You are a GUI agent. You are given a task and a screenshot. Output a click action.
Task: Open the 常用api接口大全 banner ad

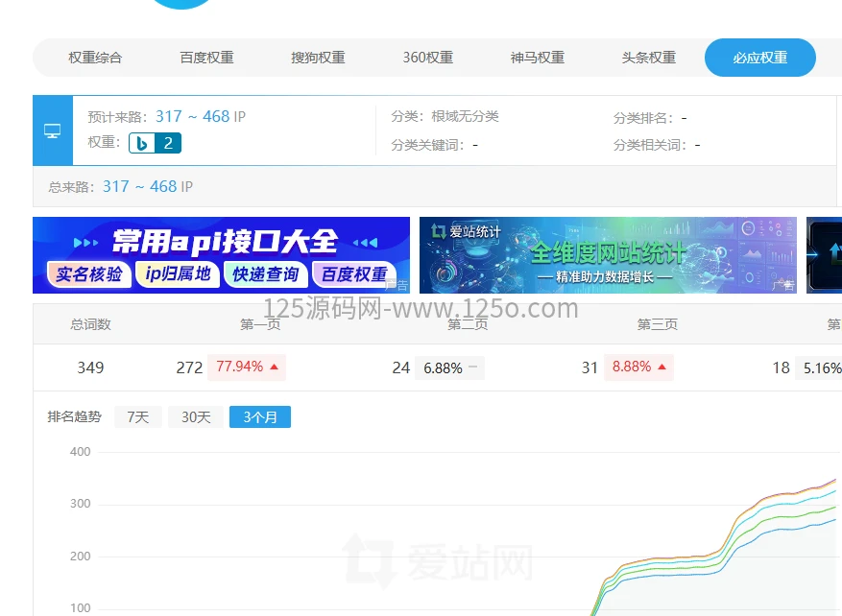(x=221, y=255)
